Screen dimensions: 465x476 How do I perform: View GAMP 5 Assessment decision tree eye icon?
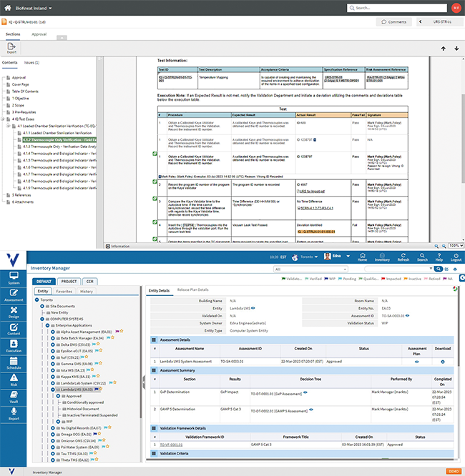pos(311,410)
